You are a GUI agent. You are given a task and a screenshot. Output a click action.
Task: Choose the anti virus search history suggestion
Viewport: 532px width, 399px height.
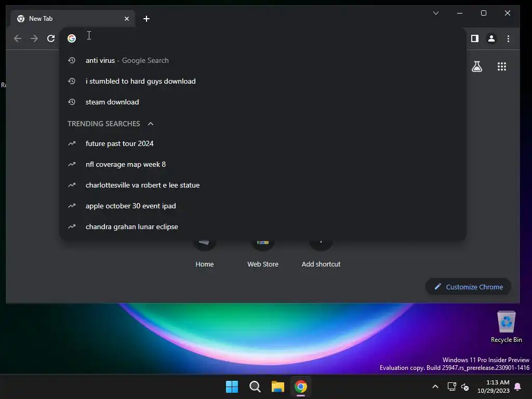click(x=262, y=60)
